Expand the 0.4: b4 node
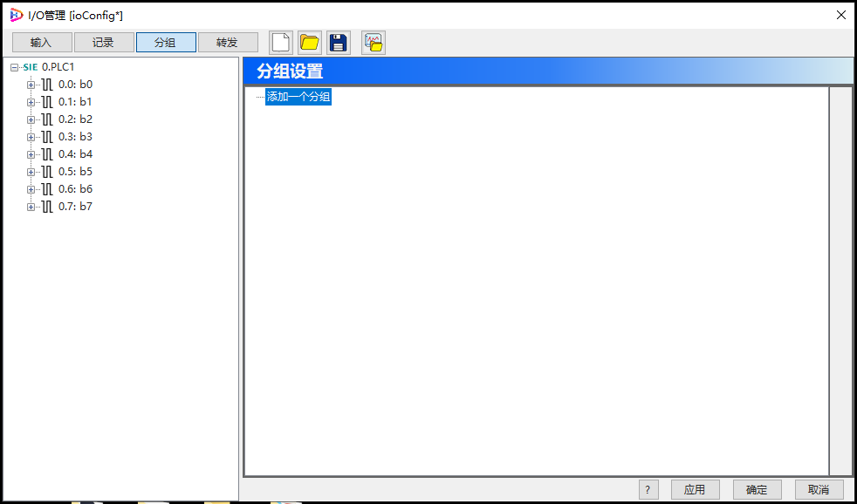Viewport: 857px width, 504px height. (31, 155)
